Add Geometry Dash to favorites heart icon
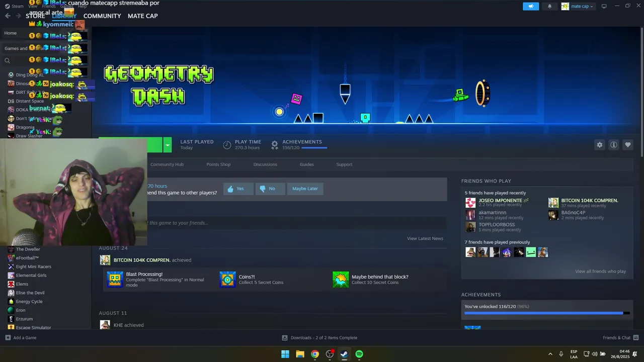The height and width of the screenshot is (362, 644). pyautogui.click(x=627, y=145)
